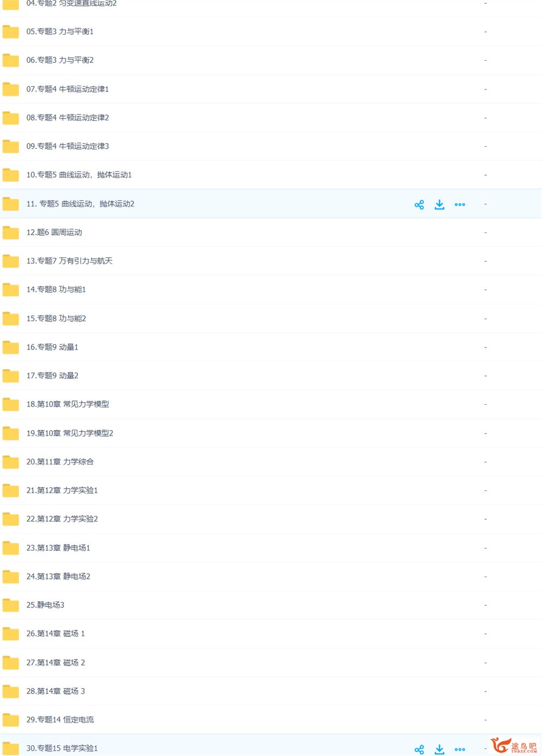Open folder name 16.专题9 动量1
The width and height of the screenshot is (542, 756).
coord(53,347)
